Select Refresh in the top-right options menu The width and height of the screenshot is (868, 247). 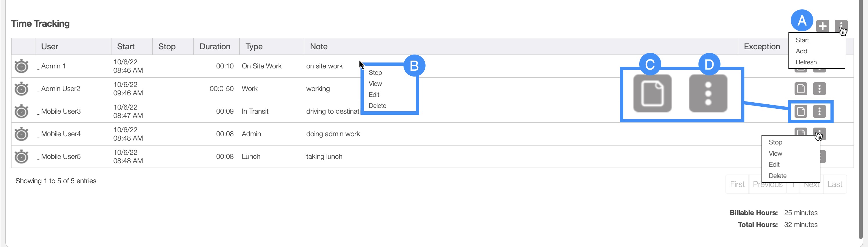click(x=806, y=62)
